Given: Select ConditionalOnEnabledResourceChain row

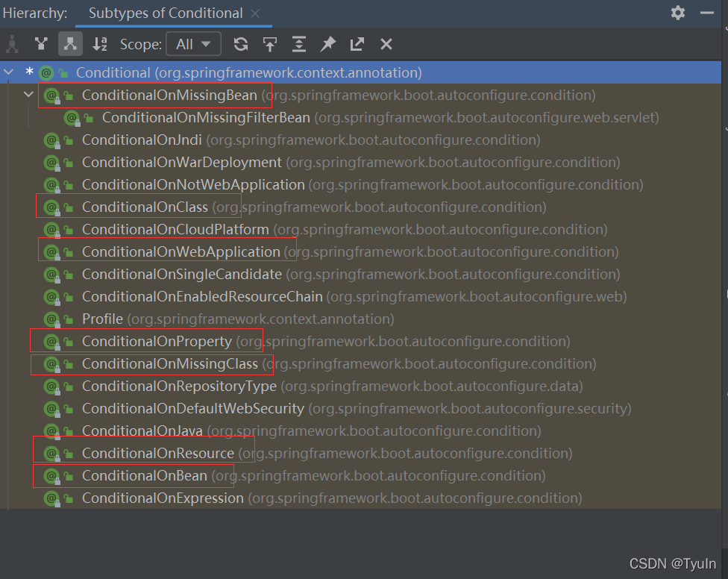Looking at the screenshot, I should click(360, 296).
